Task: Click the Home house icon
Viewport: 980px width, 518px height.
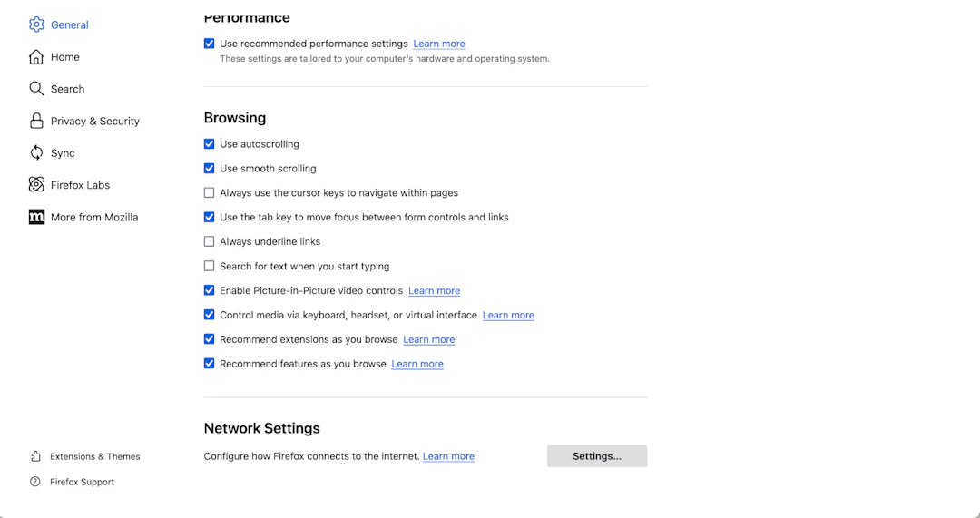Action: 36,57
